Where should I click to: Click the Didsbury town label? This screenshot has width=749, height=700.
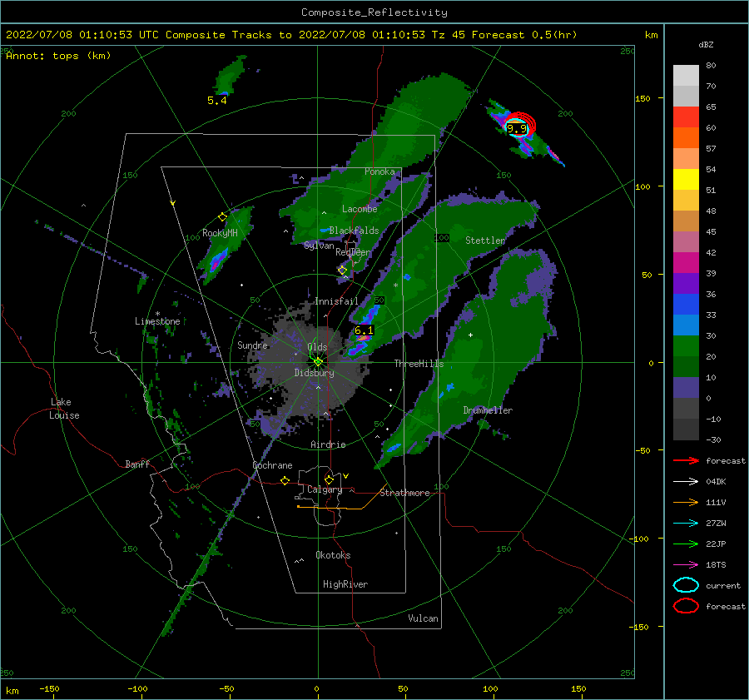315,373
